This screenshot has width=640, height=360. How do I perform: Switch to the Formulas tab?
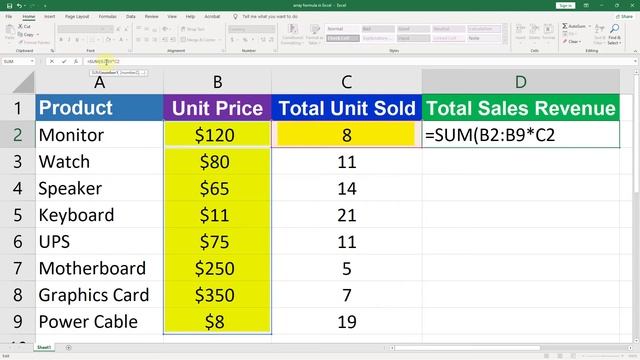point(107,17)
